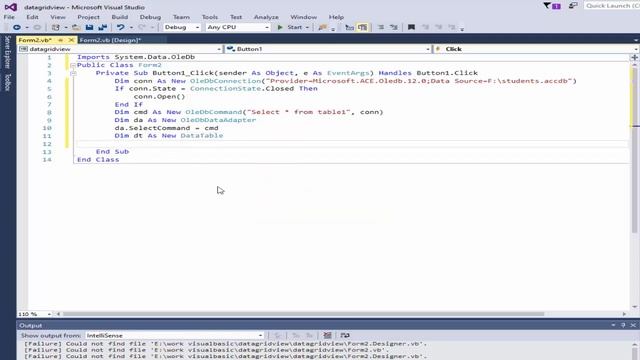640x360 pixels.
Task: Open the datagridview project scope dropdown
Action: click(x=120, y=49)
